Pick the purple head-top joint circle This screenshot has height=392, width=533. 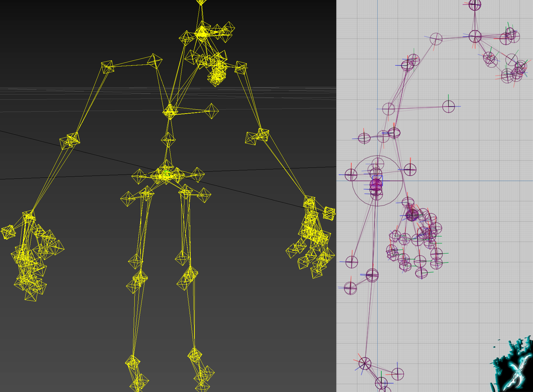(475, 5)
